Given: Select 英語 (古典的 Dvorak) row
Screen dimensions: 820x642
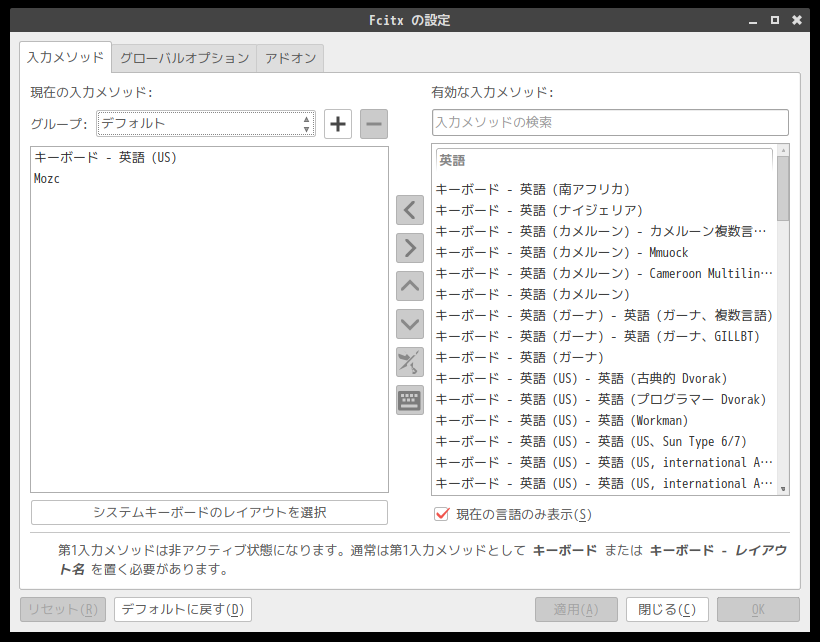Looking at the screenshot, I should [604, 379].
